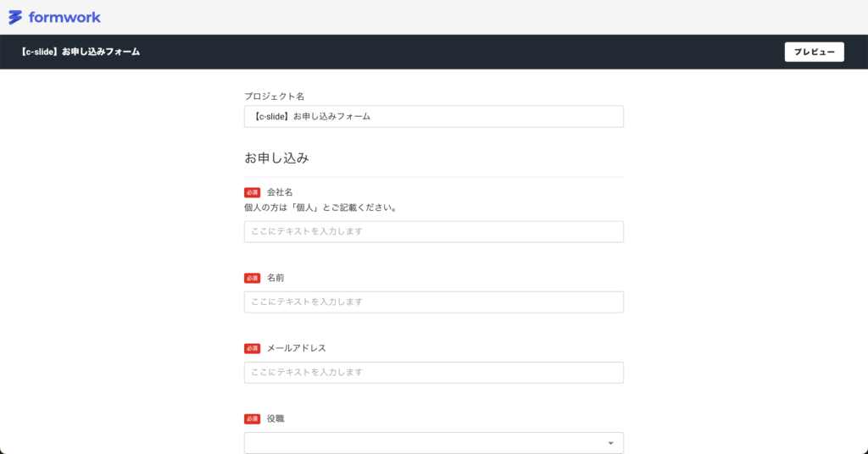Click the 必須 badge next to 会社名
Viewport: 868px width, 454px height.
[x=252, y=192]
